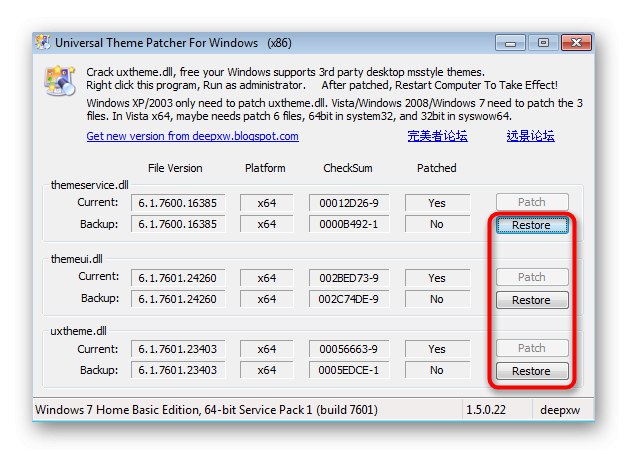This screenshot has width=627, height=454.
Task: Select themeservice.dll current file version 6.1.7600.16385
Action: pos(178,203)
